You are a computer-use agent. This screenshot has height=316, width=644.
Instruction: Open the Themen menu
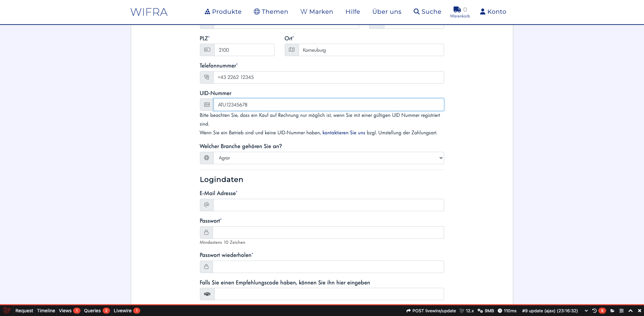[271, 12]
